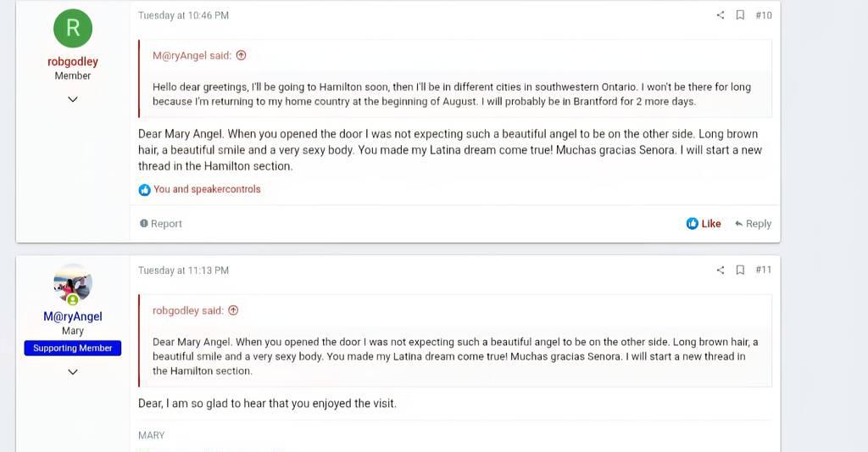Reply to robgodley's post
Viewport: 868px width, 452px height.
coord(753,224)
